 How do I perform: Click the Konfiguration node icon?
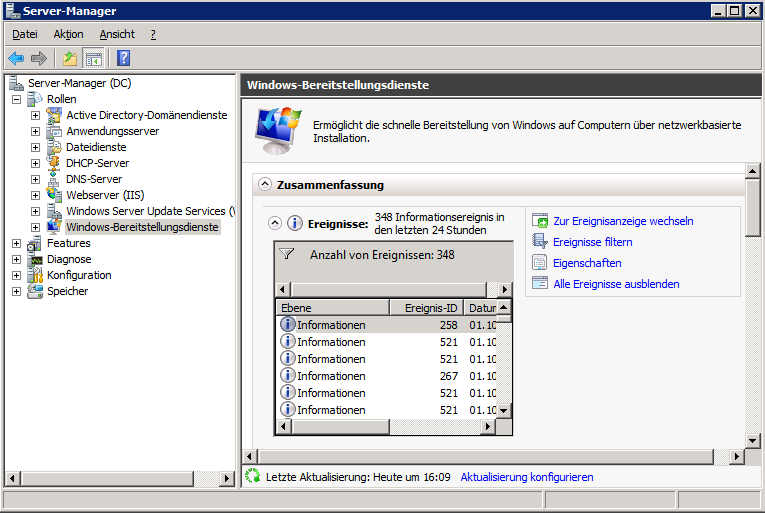pos(35,275)
